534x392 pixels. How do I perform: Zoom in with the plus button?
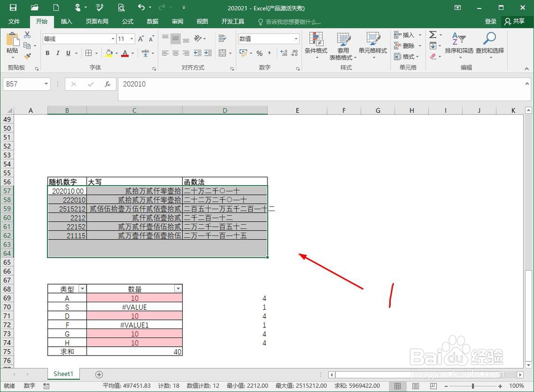pyautogui.click(x=500, y=386)
